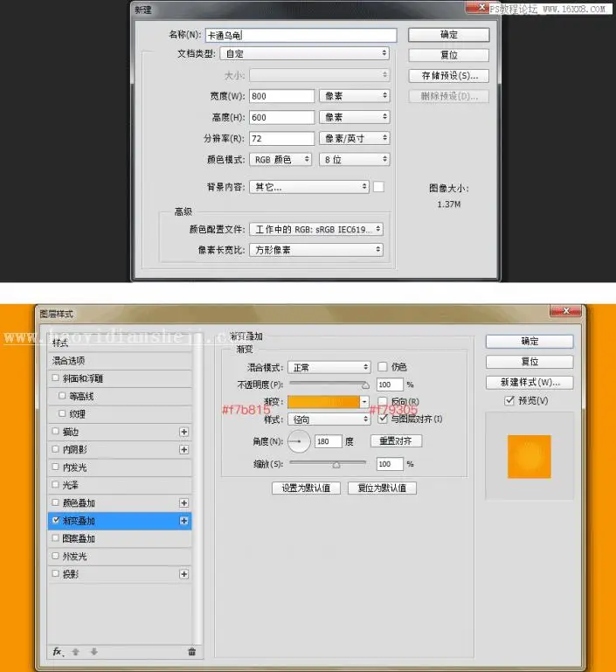Select 颜色叠加 effect entry
This screenshot has width=616, height=672.
click(x=120, y=502)
